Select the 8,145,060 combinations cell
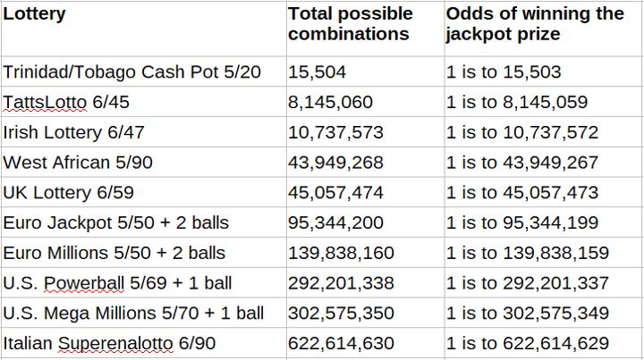Viewport: 644px width, 360px height. coord(365,102)
